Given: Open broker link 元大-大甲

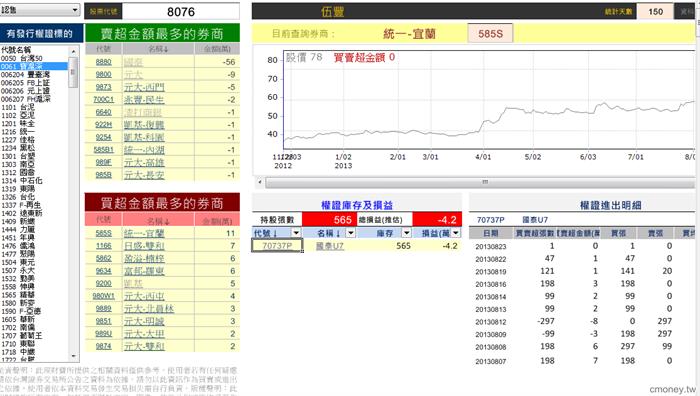Looking at the screenshot, I should point(144,333).
